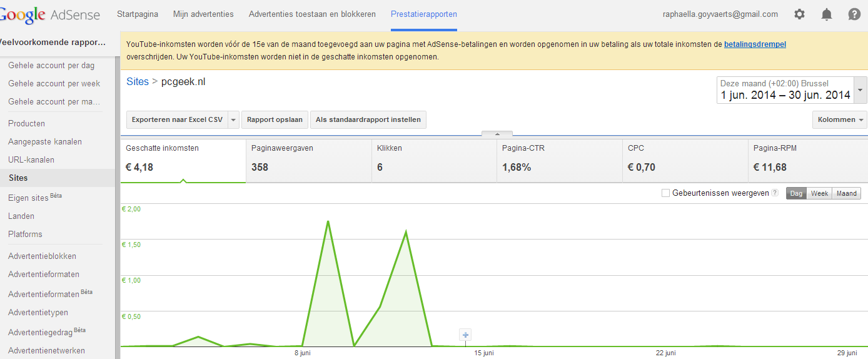Click the help icon beside Gebeurtenissen weergeven

[775, 193]
